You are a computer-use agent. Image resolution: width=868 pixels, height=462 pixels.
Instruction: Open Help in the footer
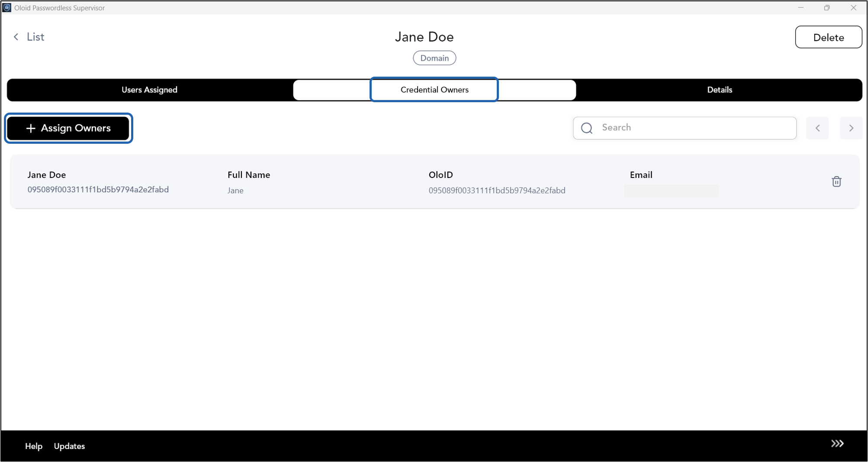tap(34, 446)
